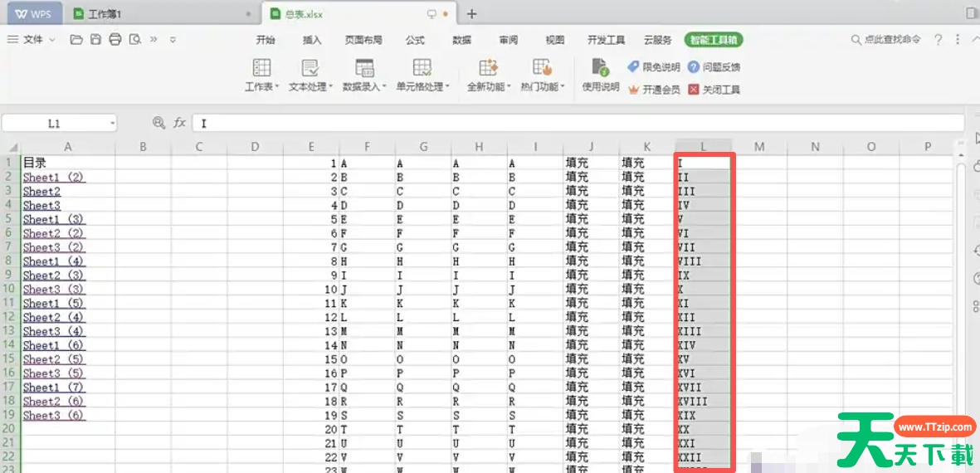Open the Sheet1 (2) link
Image resolution: width=980 pixels, height=473 pixels.
click(54, 177)
